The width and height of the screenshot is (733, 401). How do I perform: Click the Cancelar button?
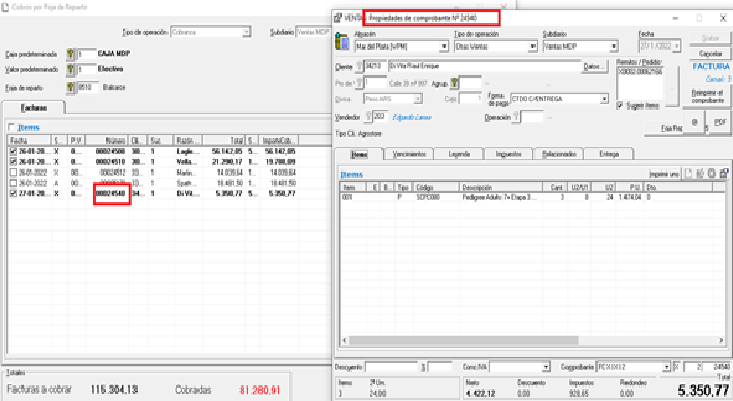click(x=708, y=52)
